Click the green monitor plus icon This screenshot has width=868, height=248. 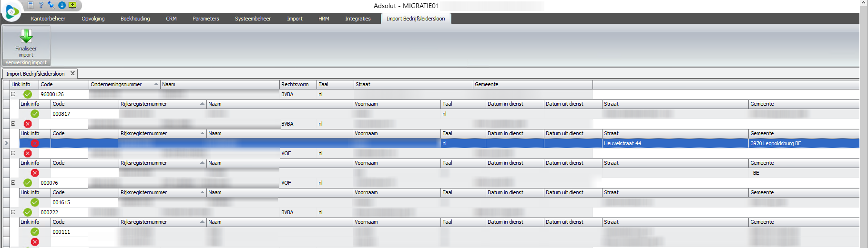[72, 5]
